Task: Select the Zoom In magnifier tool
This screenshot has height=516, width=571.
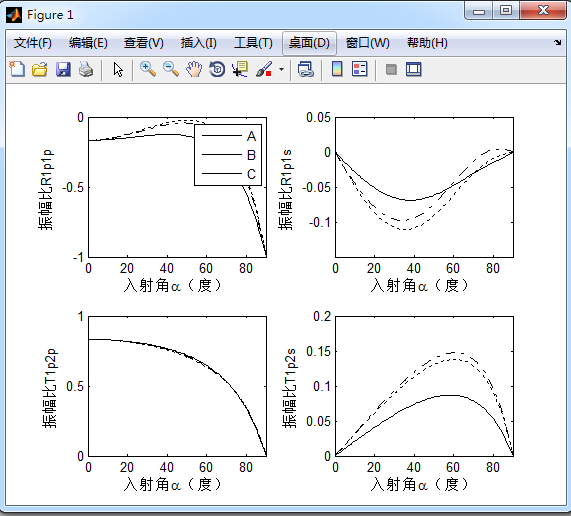Action: coord(148,69)
